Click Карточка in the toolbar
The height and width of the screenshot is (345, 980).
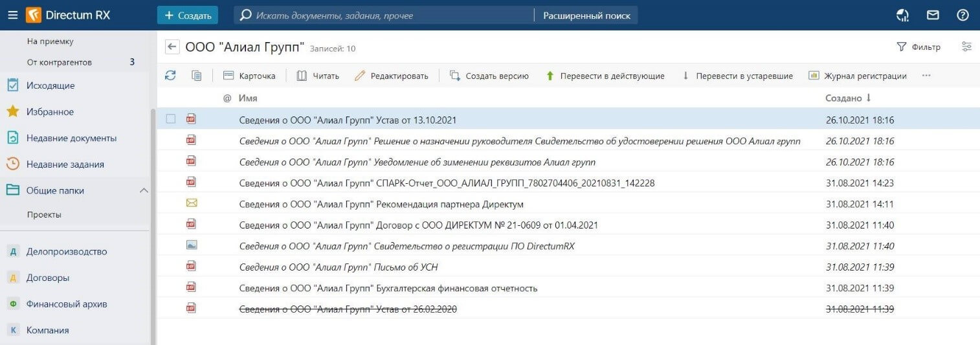pyautogui.click(x=249, y=76)
